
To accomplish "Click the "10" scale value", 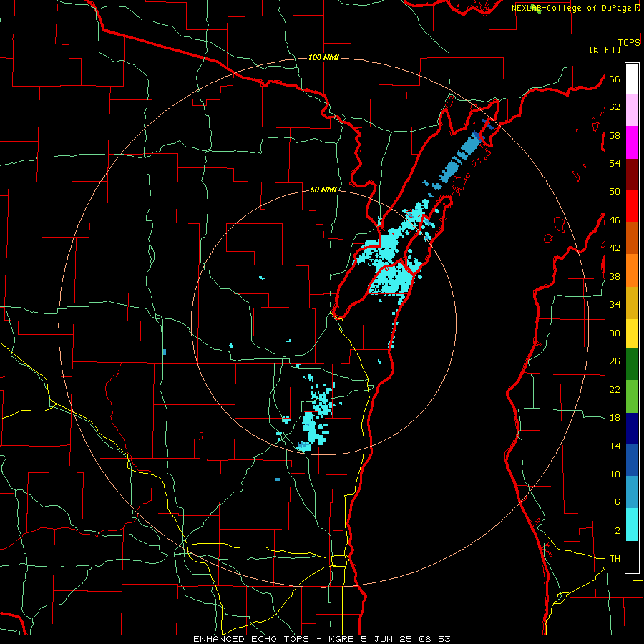I will (x=615, y=474).
